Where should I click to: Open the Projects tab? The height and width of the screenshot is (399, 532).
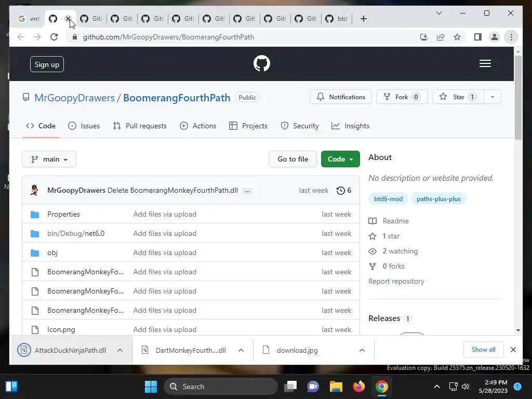tap(248, 126)
